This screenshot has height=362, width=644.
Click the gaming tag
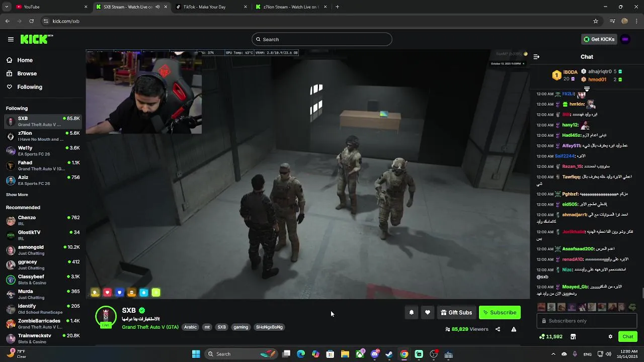click(240, 327)
